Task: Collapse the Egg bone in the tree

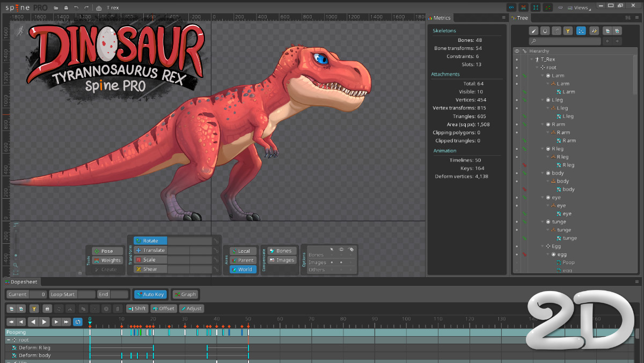Action: pos(541,246)
